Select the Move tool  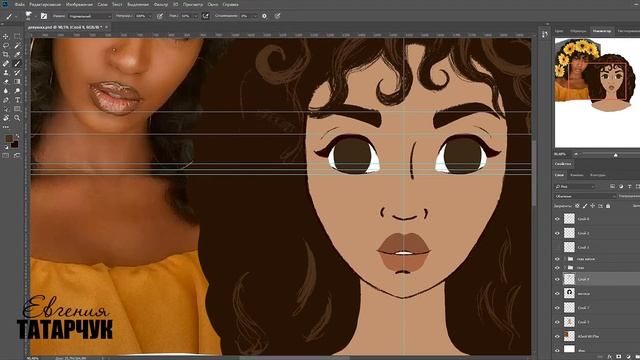6,37
